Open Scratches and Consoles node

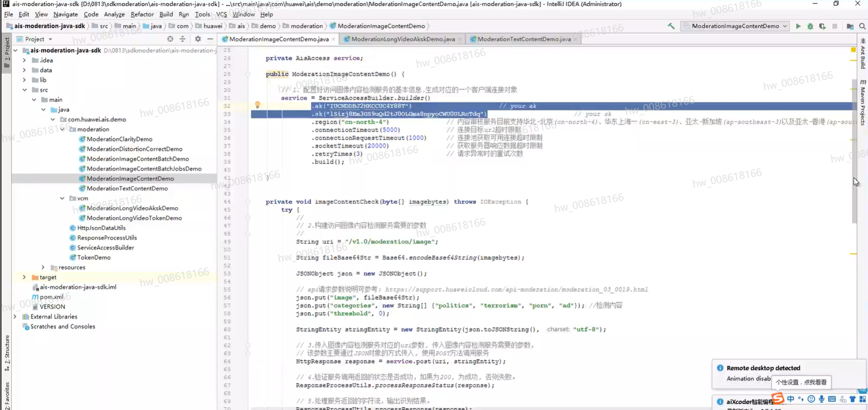(x=63, y=327)
